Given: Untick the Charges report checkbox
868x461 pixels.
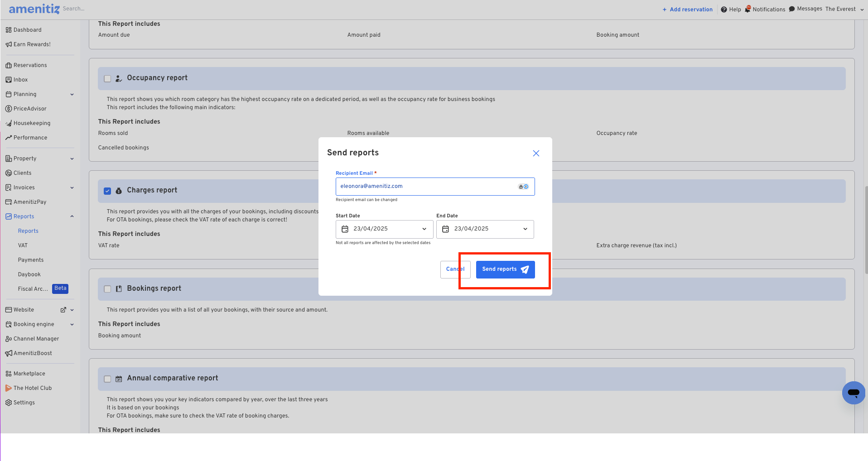Looking at the screenshot, I should [107, 191].
